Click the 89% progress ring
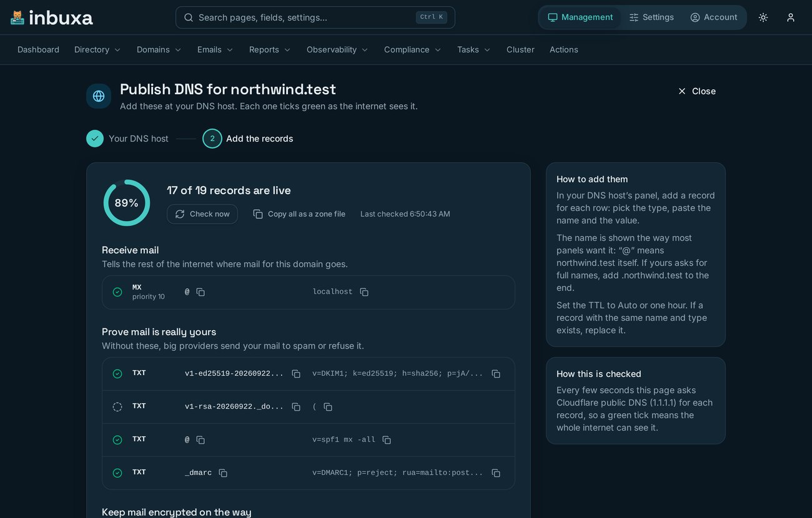The height and width of the screenshot is (518, 812). pyautogui.click(x=127, y=203)
